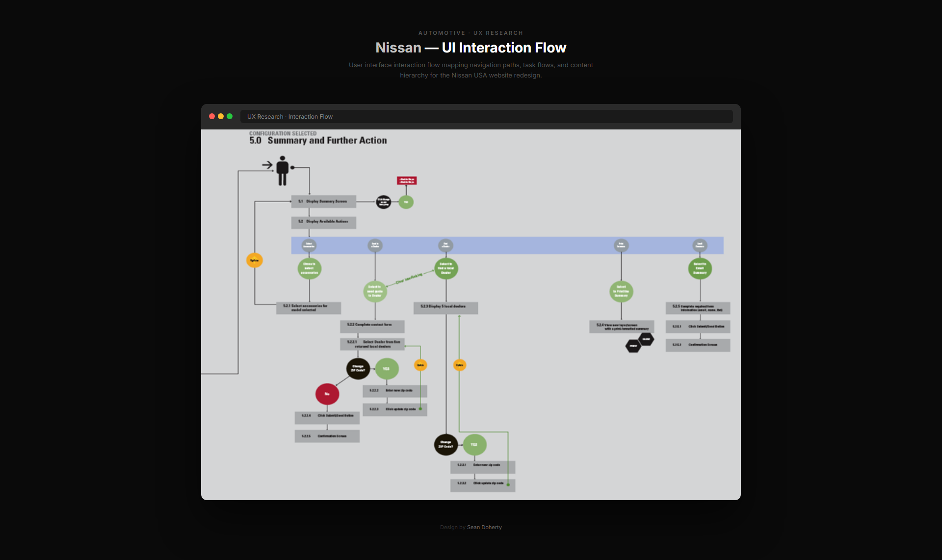942x560 pixels.
Task: Click the 'Select to find a local Dealer' circle
Action: coord(445,268)
